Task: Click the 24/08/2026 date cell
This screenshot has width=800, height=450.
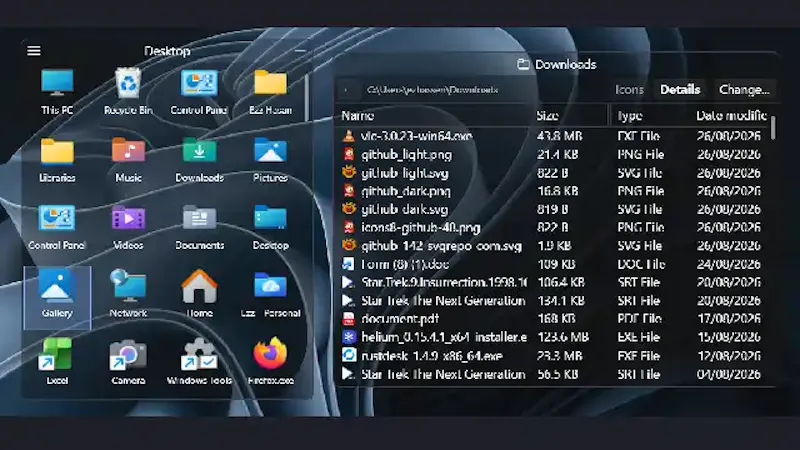Action: pos(729,264)
